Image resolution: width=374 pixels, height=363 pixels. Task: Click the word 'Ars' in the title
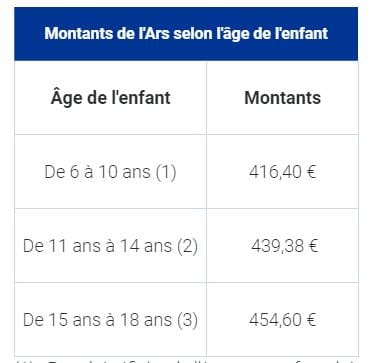(x=158, y=34)
